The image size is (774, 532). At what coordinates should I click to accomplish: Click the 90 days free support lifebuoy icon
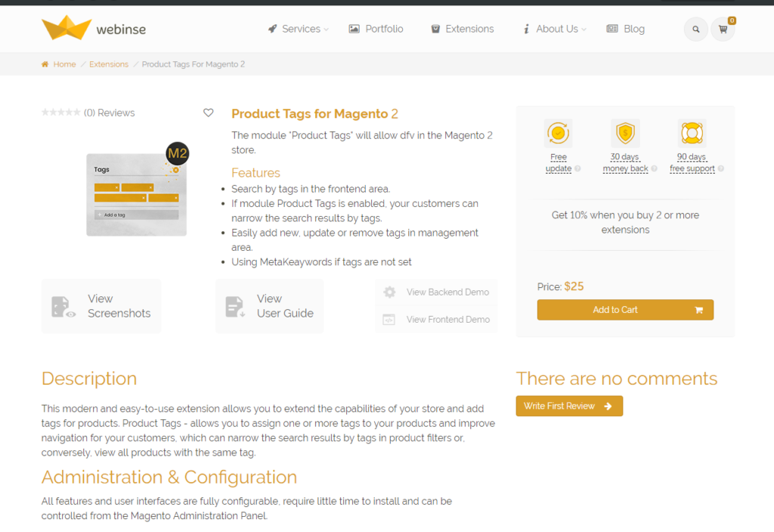[692, 134]
